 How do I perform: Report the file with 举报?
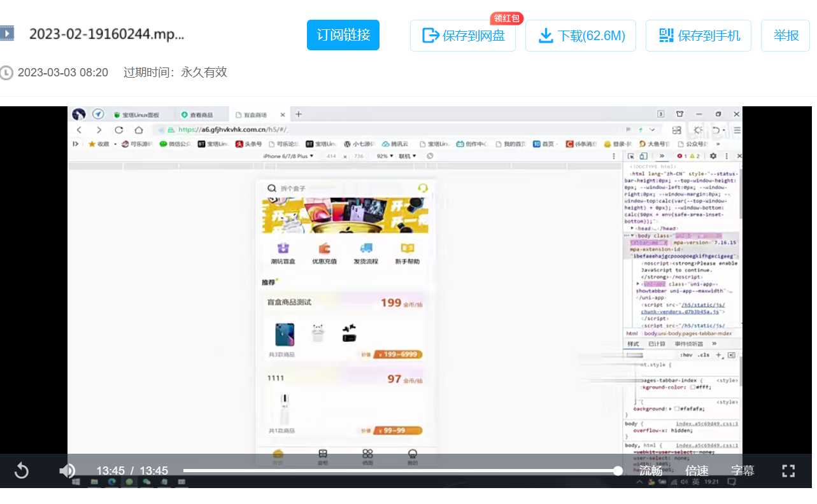tap(786, 36)
